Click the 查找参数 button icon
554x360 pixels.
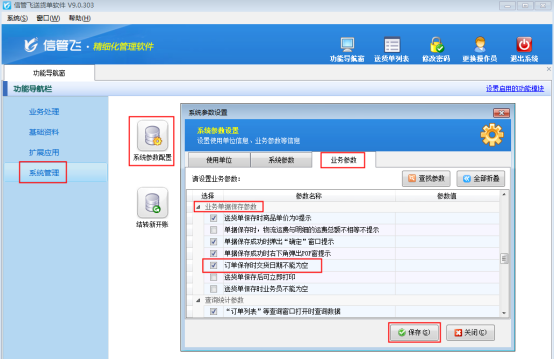pyautogui.click(x=412, y=178)
